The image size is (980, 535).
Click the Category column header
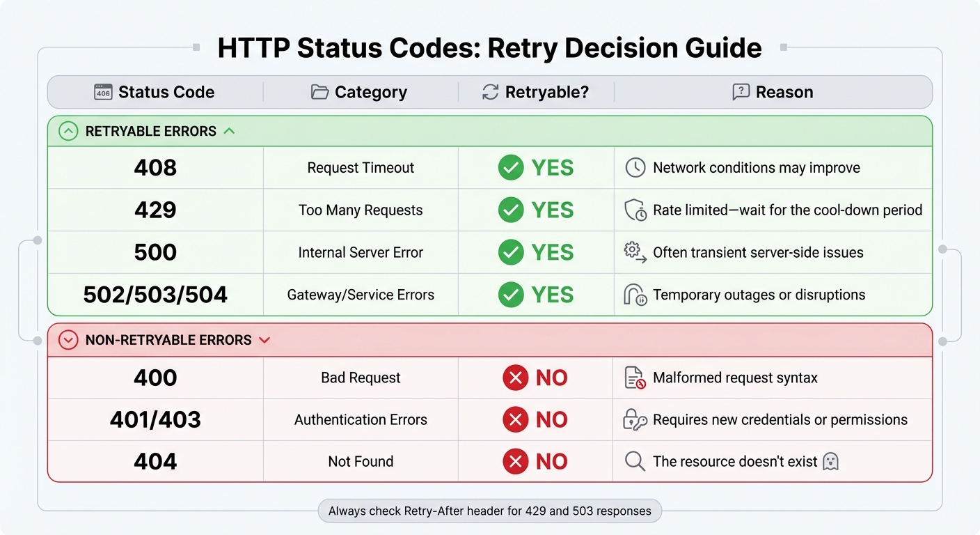(359, 92)
